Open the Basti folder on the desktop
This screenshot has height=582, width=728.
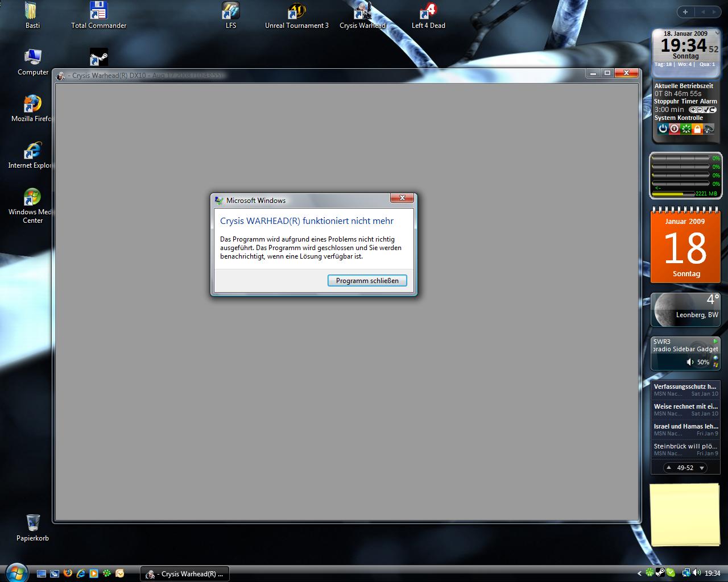pyautogui.click(x=32, y=15)
